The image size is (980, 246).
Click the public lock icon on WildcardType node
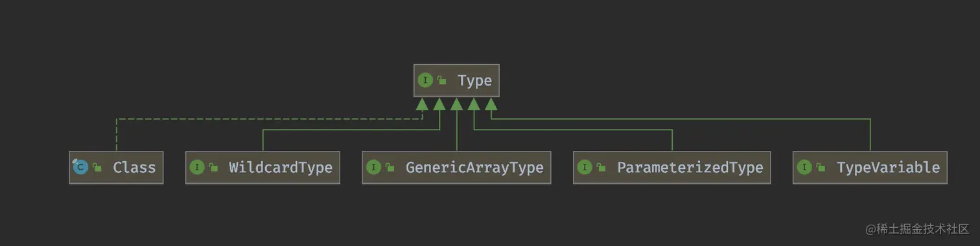pos(213,167)
